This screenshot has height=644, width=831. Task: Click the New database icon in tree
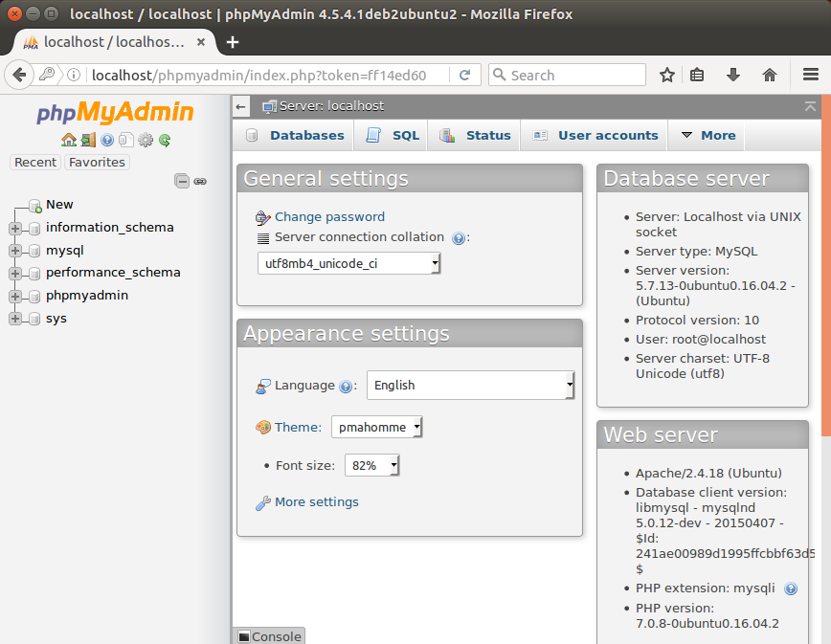pyautogui.click(x=35, y=206)
